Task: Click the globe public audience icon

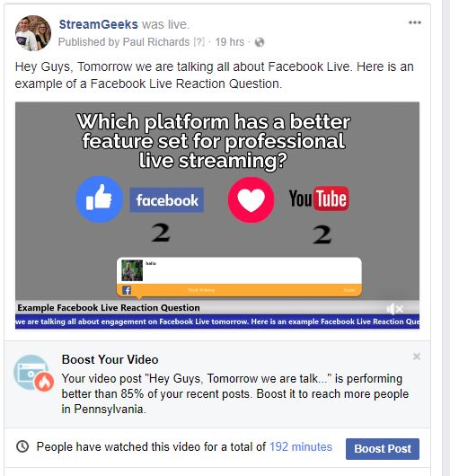Action: point(260,42)
